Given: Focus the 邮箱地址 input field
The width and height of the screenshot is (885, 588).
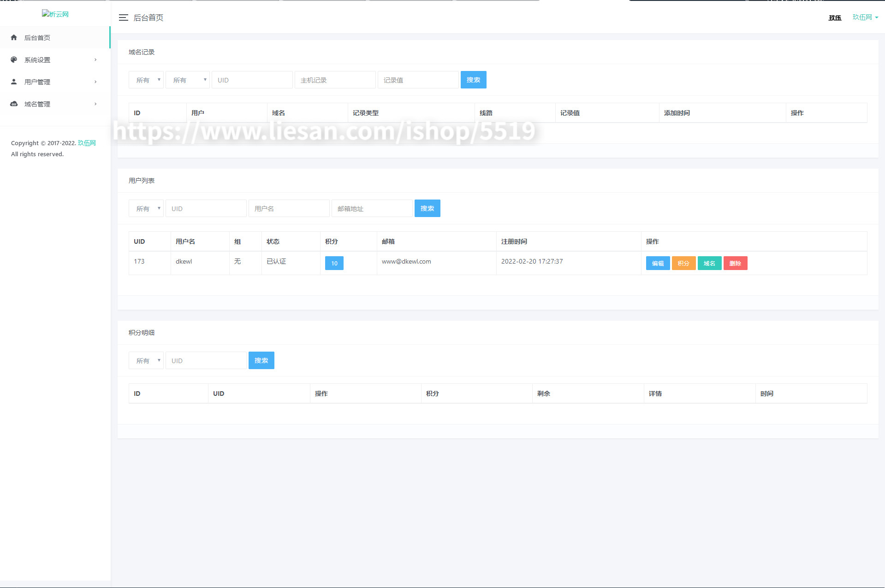Looking at the screenshot, I should 372,208.
